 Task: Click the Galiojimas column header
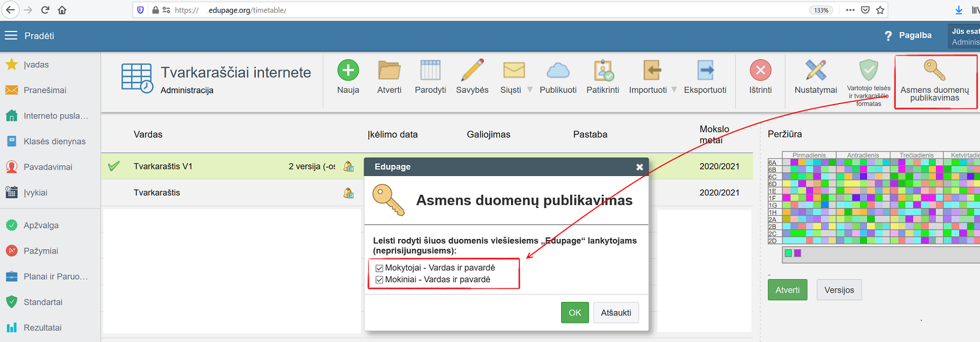[489, 134]
